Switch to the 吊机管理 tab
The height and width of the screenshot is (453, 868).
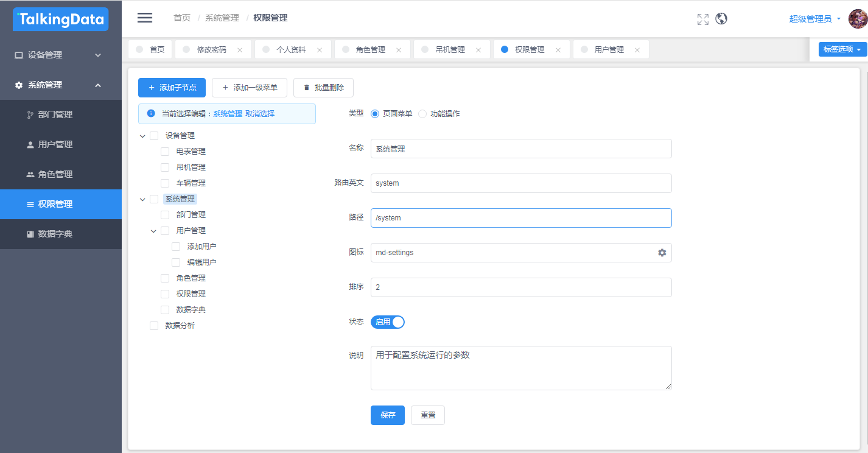[x=450, y=50]
